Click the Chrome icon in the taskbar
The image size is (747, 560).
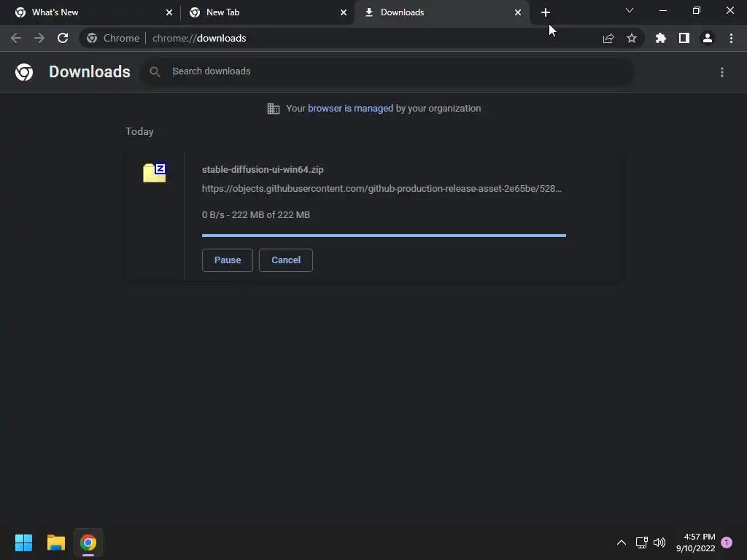88,542
